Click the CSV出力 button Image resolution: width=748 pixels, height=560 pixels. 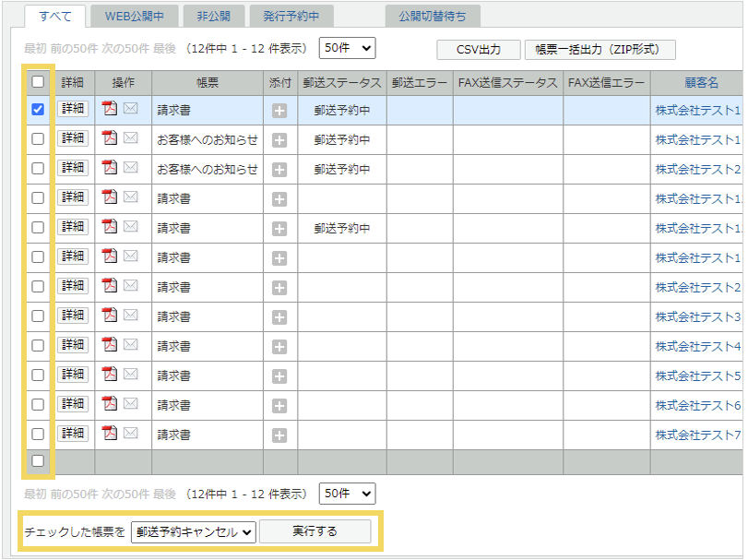tap(478, 50)
